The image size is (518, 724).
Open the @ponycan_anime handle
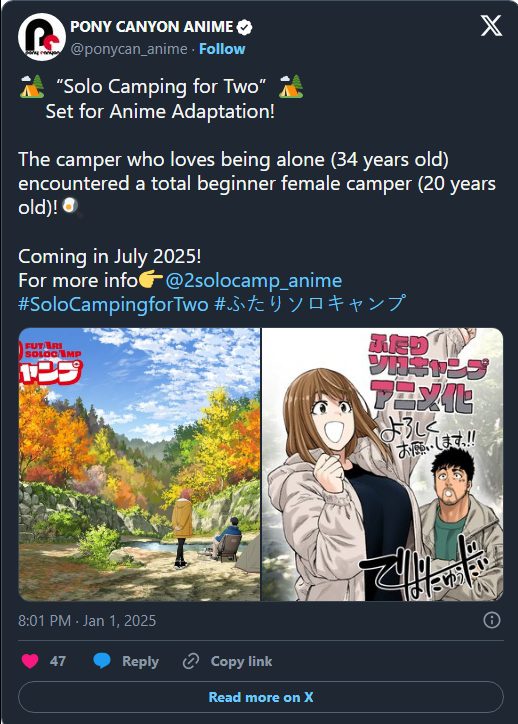coord(129,49)
